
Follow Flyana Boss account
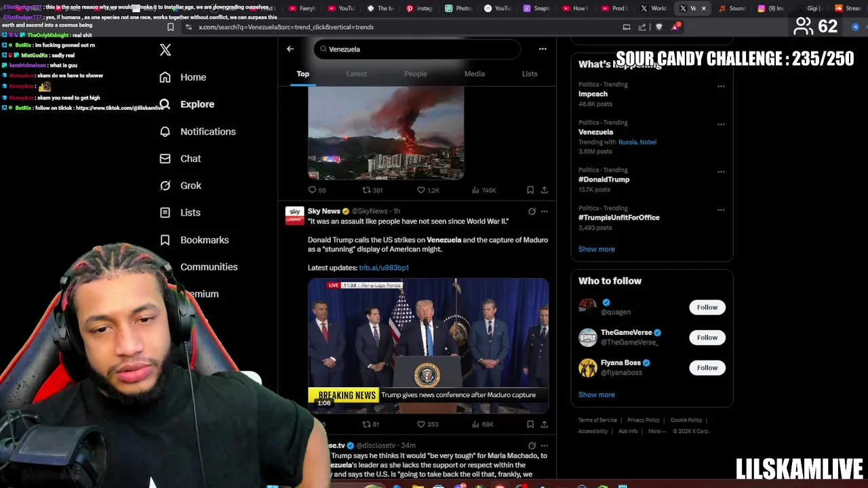707,367
